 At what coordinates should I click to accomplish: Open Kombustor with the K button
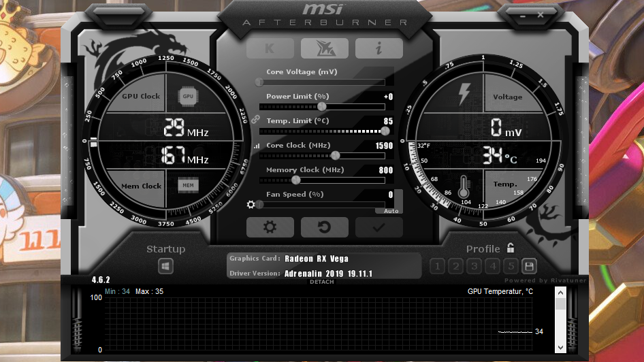click(x=270, y=48)
